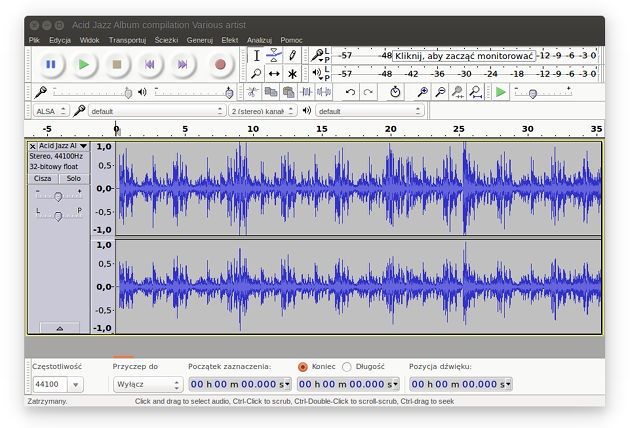Adjust the track pan L/P slider
Screen dimensions: 630x428
59,215
